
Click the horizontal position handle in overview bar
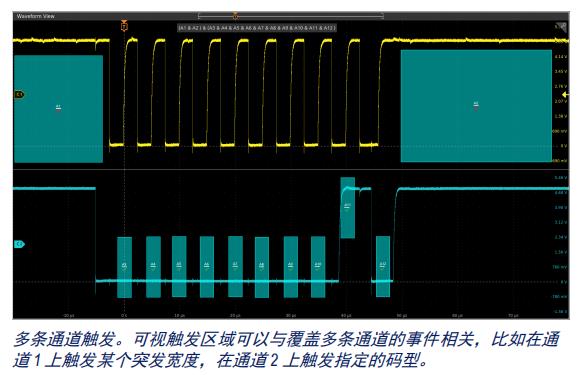[x=235, y=16]
